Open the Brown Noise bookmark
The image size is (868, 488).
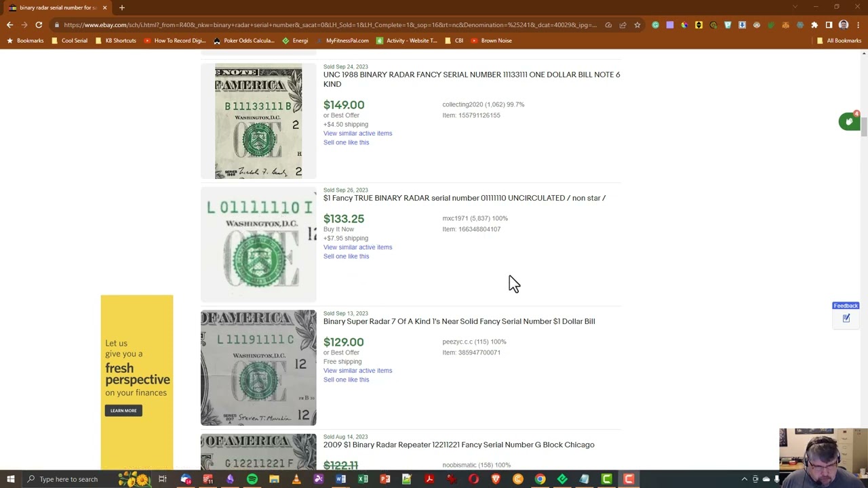(492, 41)
